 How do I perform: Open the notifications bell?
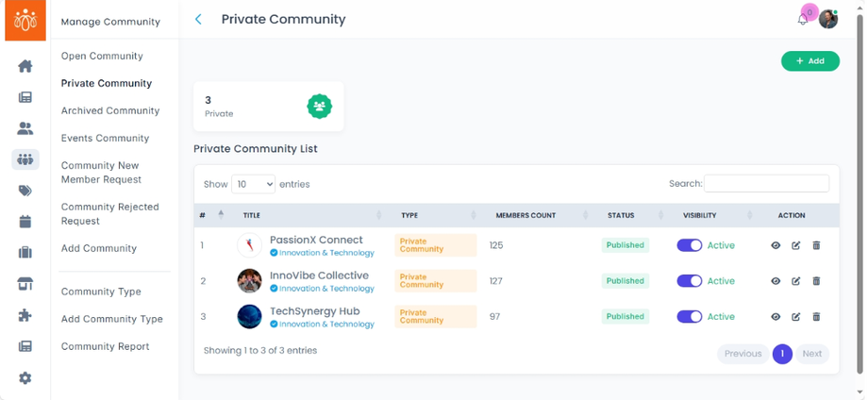[x=803, y=20]
